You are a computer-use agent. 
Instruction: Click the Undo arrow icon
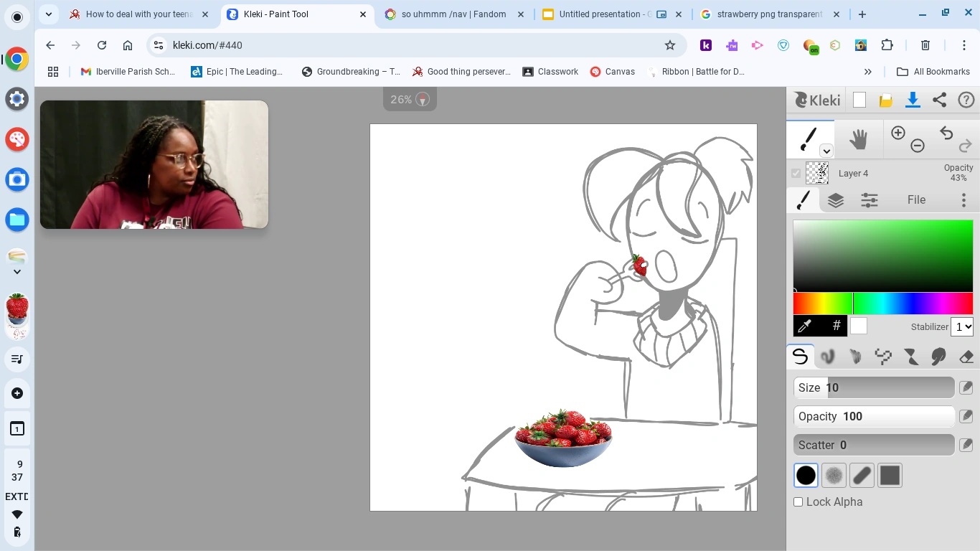(946, 133)
